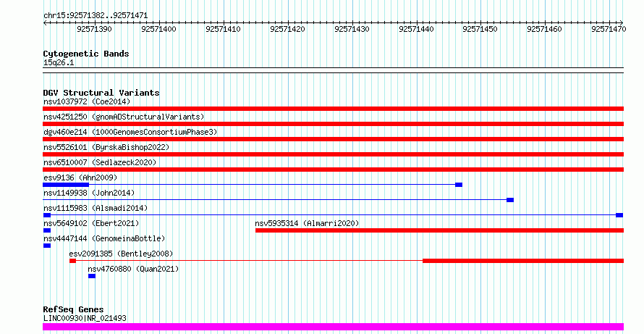Click ruler position 92571470

pos(609,29)
